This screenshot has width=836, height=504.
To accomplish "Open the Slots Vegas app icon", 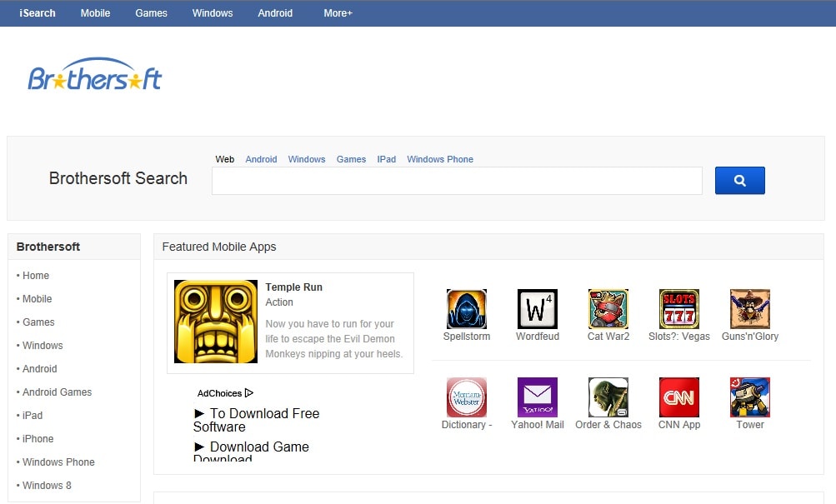I will 679,309.
